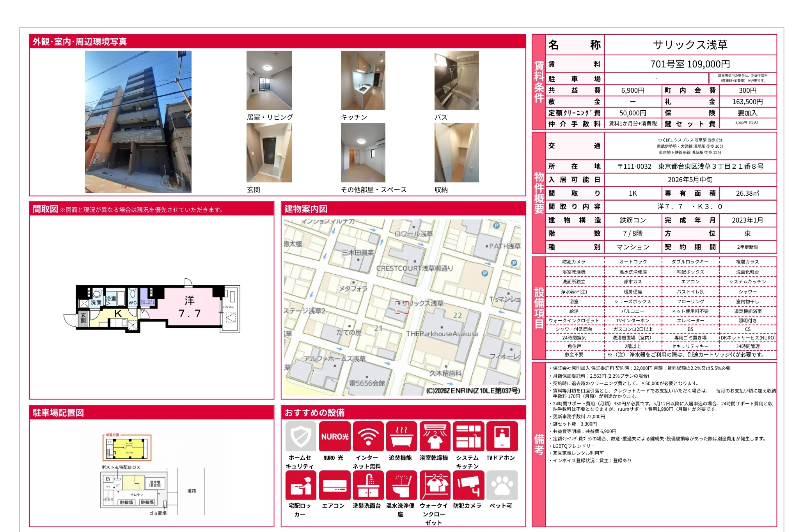Click the サリックス浅草 property name

690,45
